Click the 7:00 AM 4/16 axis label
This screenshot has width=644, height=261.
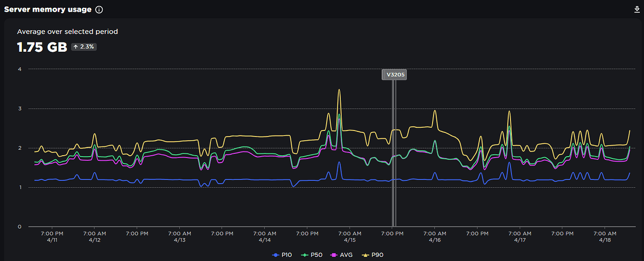[x=435, y=236]
